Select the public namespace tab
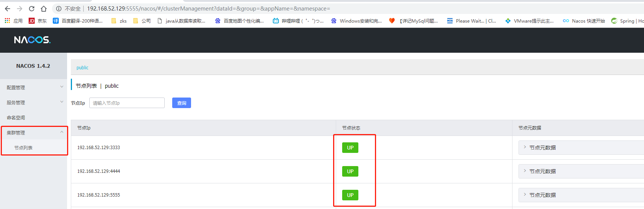The height and width of the screenshot is (209, 644). coord(82,68)
